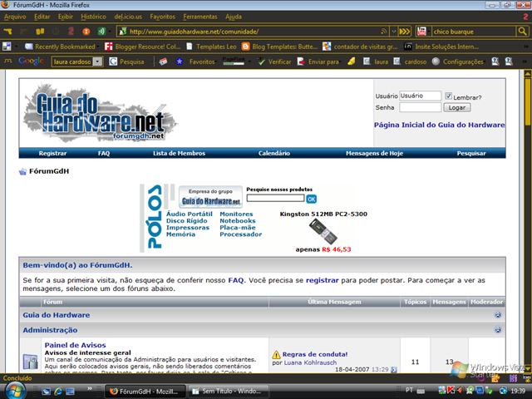The width and height of the screenshot is (532, 399).
Task: Collapse the Guia do Hardware category
Action: pos(497,314)
